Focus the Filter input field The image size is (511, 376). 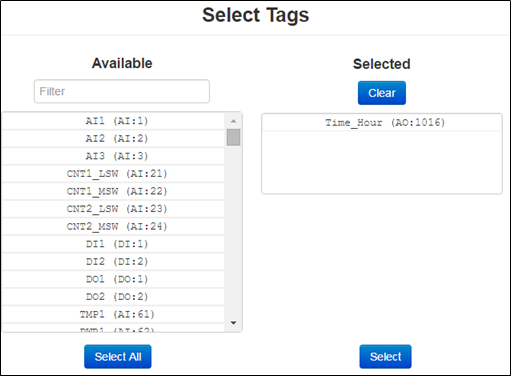122,91
